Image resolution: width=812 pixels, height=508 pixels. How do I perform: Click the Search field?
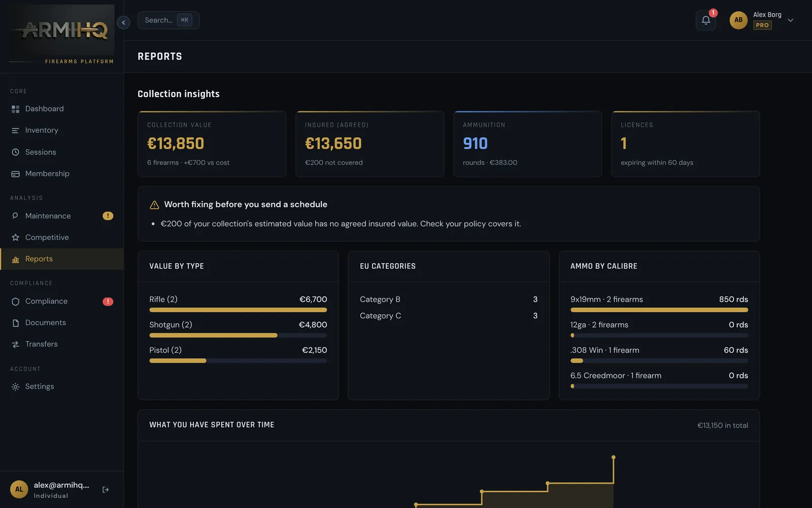coord(168,20)
